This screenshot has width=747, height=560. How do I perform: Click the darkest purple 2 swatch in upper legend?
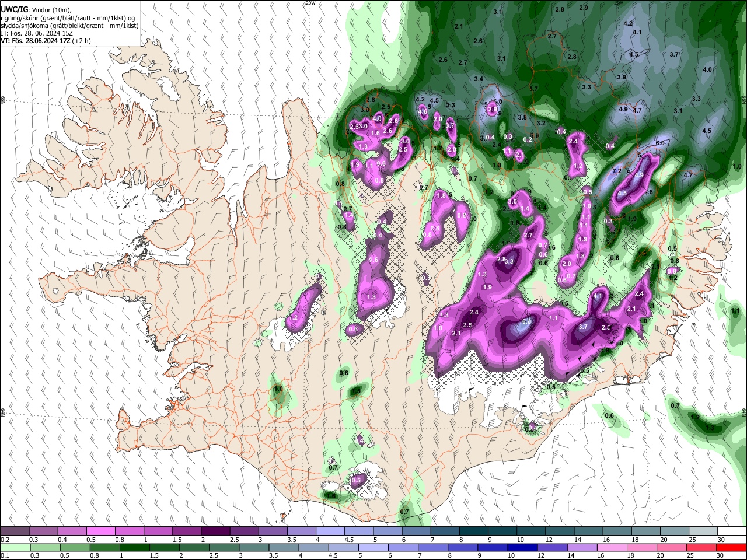coord(215,531)
